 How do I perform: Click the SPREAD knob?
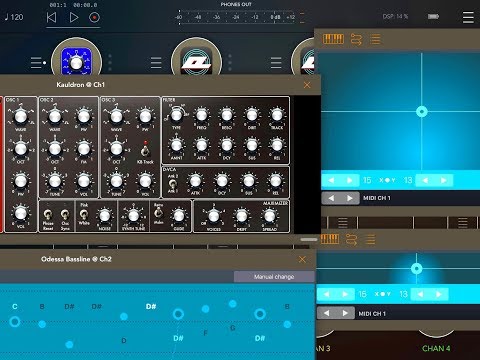click(x=269, y=216)
